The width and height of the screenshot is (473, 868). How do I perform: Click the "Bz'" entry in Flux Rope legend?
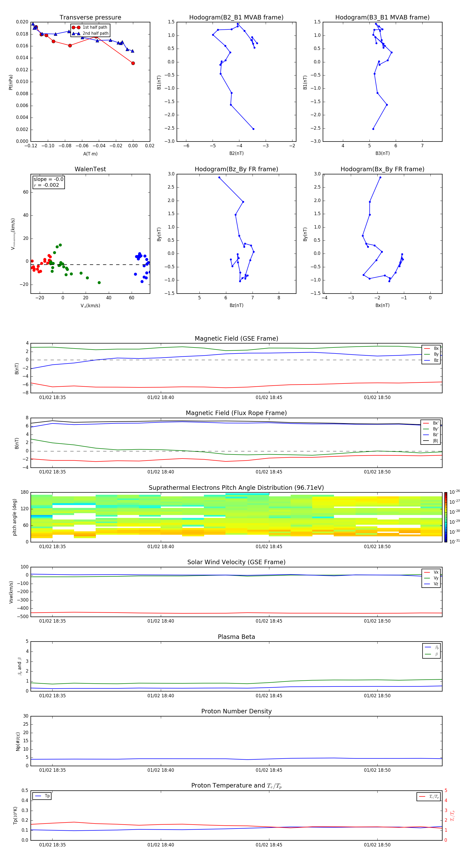431,435
